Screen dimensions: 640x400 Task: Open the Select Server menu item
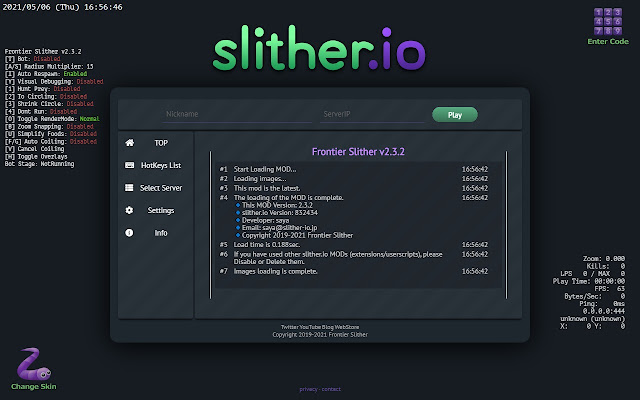point(155,188)
